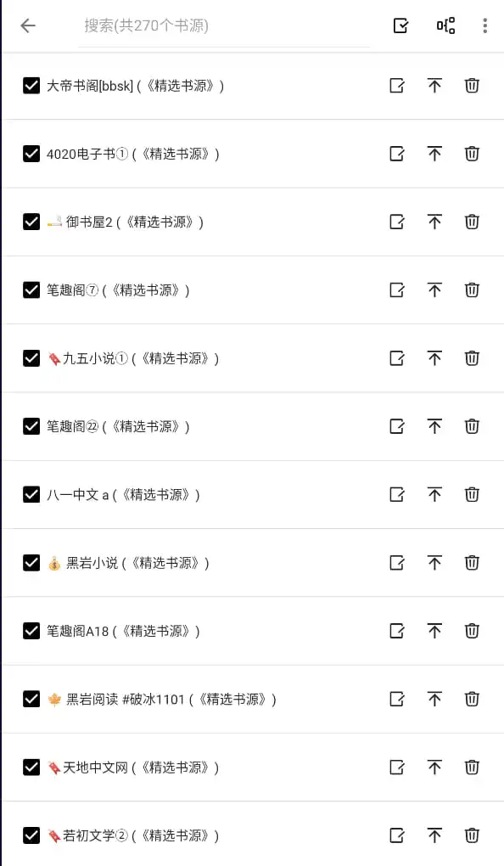The width and height of the screenshot is (504, 866).
Task: Select the 黑岩阅读 #破冰1101 list entry
Action: (x=252, y=700)
